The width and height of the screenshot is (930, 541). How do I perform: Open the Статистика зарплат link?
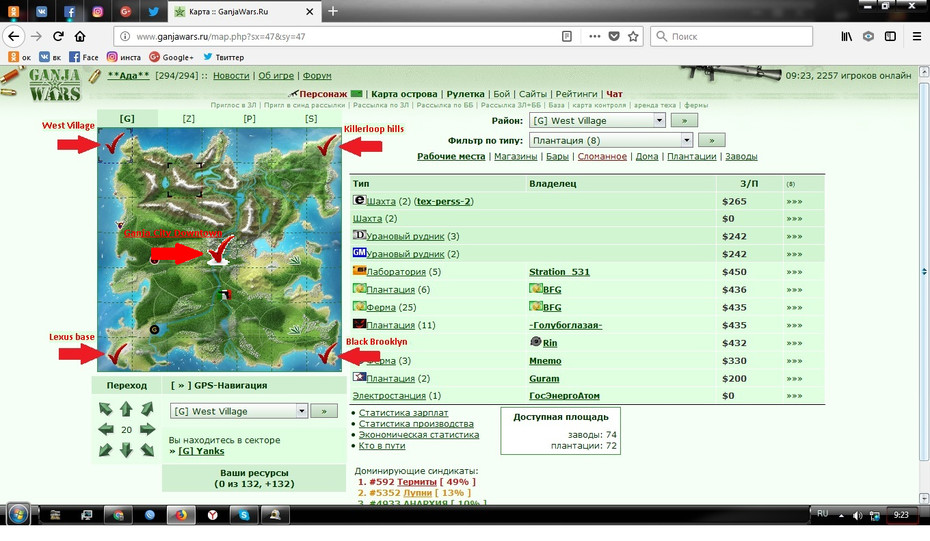pyautogui.click(x=403, y=412)
